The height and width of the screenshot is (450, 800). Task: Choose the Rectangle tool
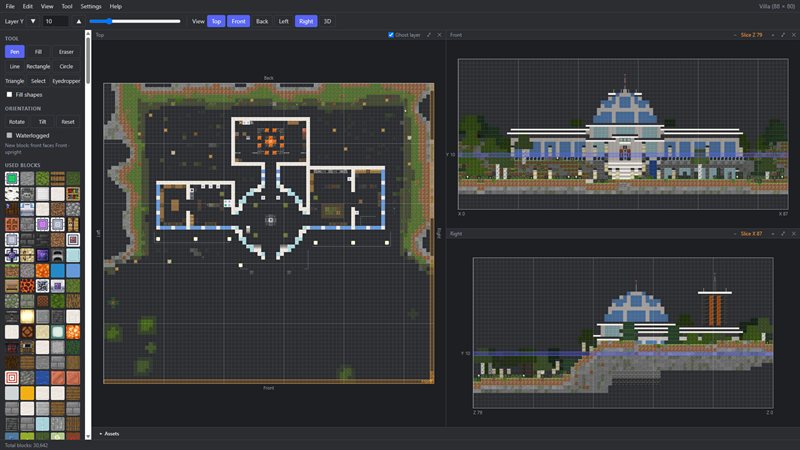click(38, 67)
